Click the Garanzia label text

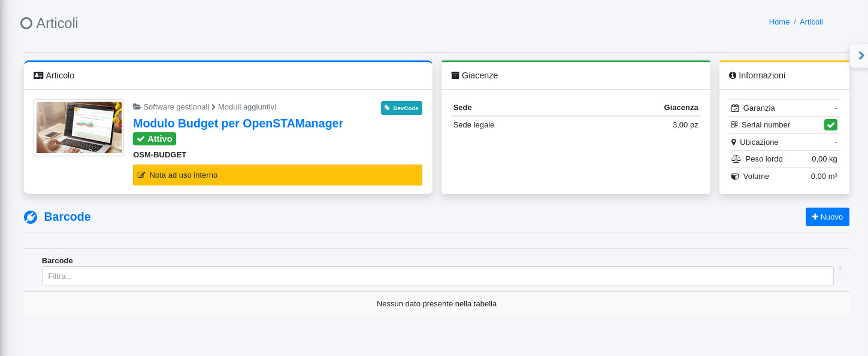(x=759, y=108)
